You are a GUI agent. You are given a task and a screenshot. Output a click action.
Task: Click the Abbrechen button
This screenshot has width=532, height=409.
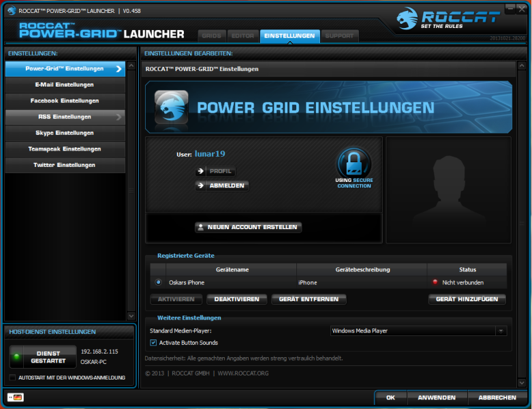point(497,397)
